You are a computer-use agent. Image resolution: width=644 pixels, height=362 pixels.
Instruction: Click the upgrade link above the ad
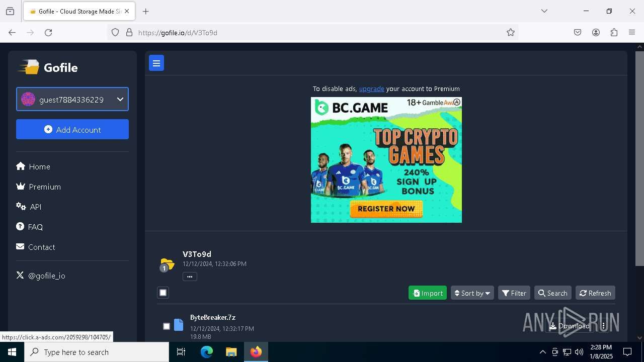point(371,88)
